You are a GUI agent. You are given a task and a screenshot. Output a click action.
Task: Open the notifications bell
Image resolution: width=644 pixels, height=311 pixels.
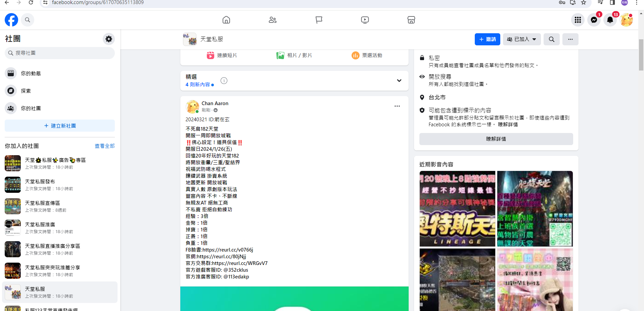tap(610, 20)
